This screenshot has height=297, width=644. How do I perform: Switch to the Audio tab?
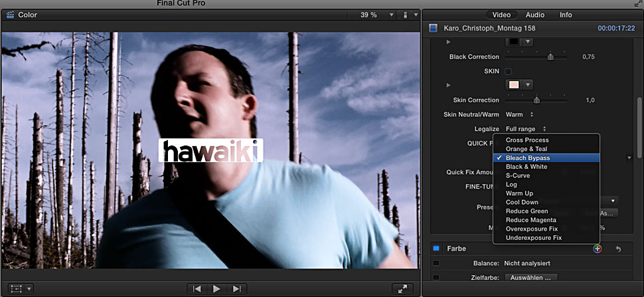point(534,15)
